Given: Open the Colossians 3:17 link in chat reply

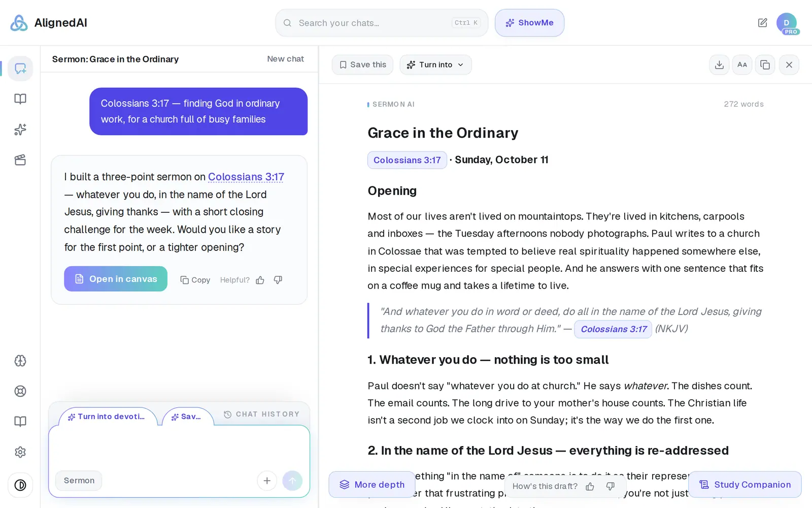Looking at the screenshot, I should click(246, 177).
